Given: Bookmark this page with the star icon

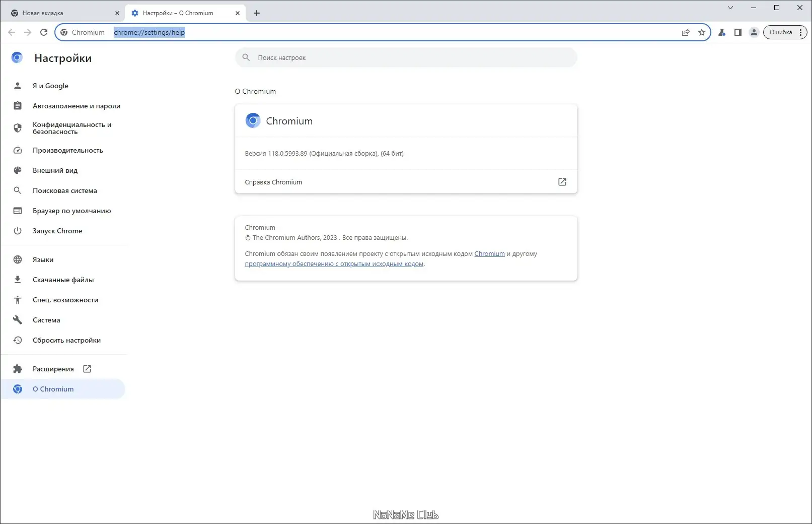Looking at the screenshot, I should (702, 32).
